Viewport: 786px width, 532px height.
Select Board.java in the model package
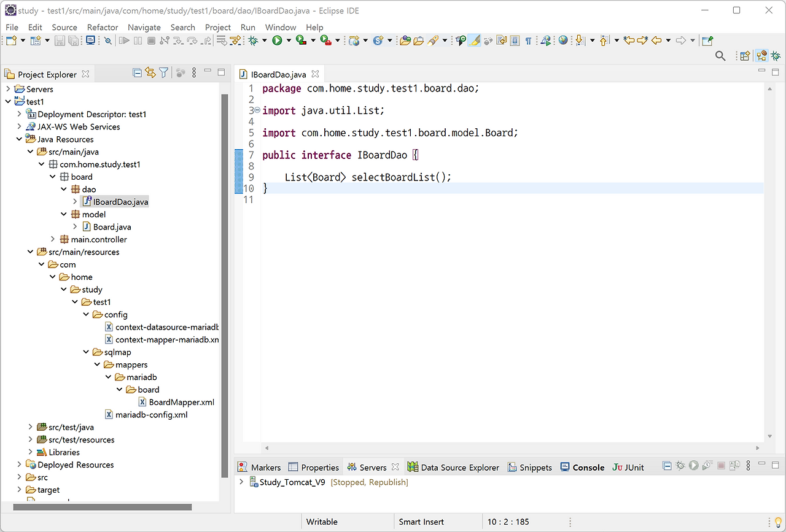coord(112,227)
